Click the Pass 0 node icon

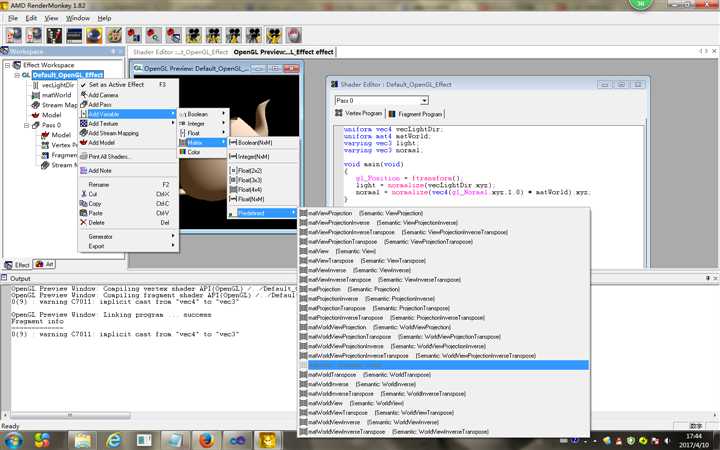(x=35, y=125)
